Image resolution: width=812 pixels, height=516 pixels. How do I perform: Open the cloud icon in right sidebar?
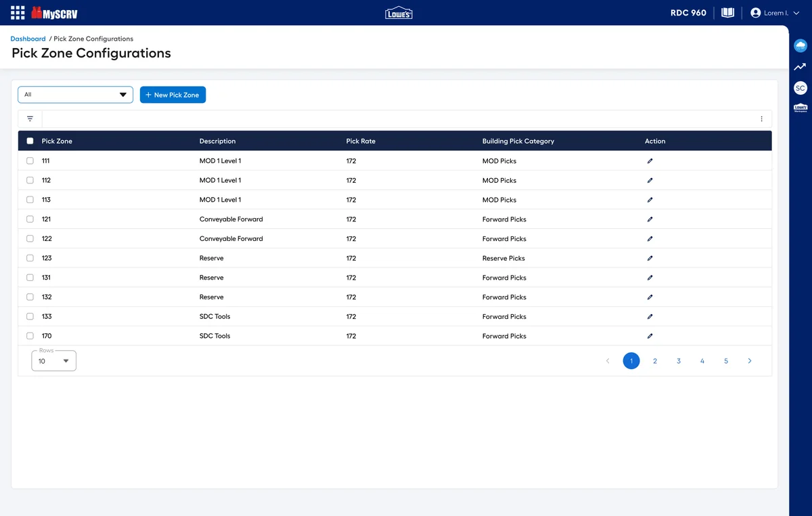tap(800, 45)
